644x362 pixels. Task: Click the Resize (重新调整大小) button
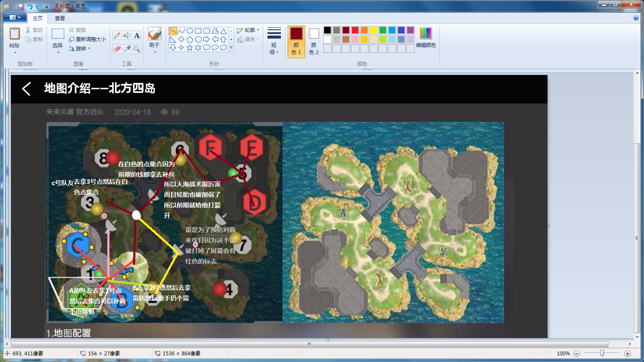(x=87, y=39)
